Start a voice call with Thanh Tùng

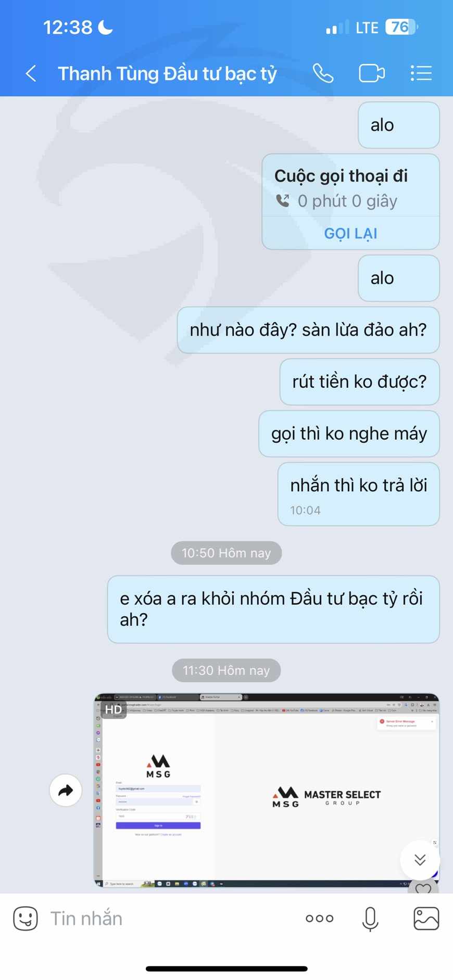tap(323, 73)
